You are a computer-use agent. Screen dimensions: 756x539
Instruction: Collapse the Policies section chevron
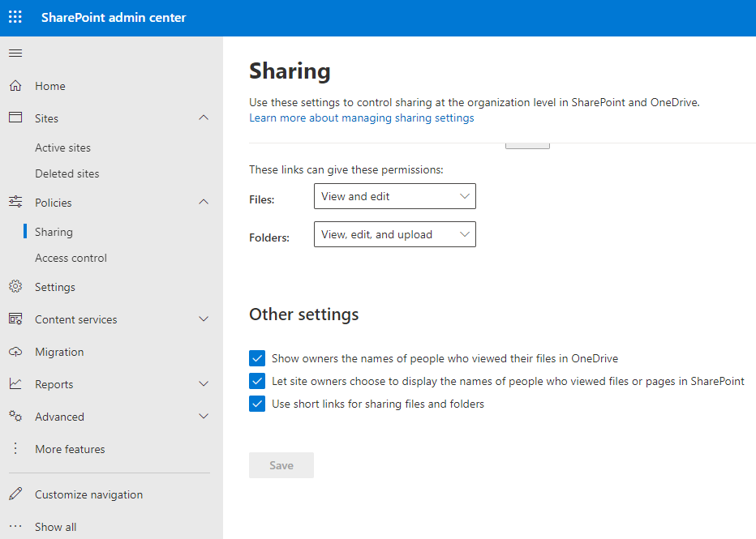click(x=204, y=202)
